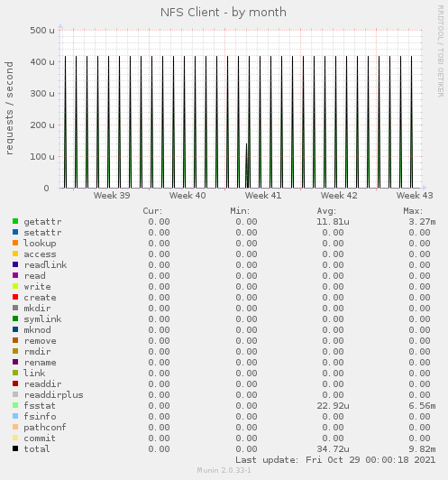Click getattr max value 3.27m
The width and height of the screenshot is (448, 480).
422,221
